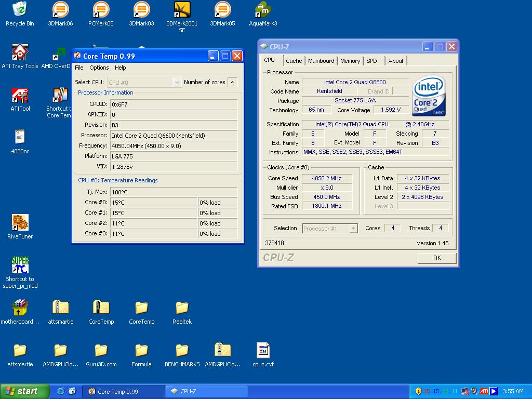Open the File menu in Core Temp

79,68
